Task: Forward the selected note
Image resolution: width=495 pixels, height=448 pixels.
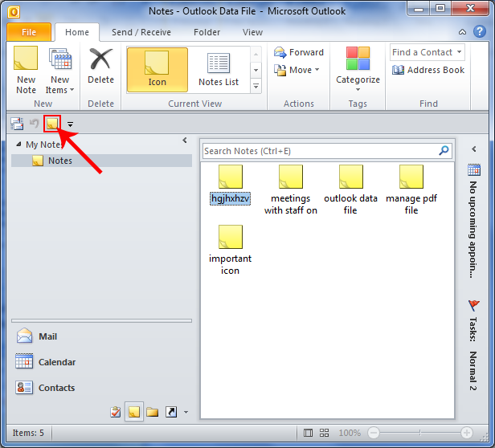Action: tap(299, 52)
